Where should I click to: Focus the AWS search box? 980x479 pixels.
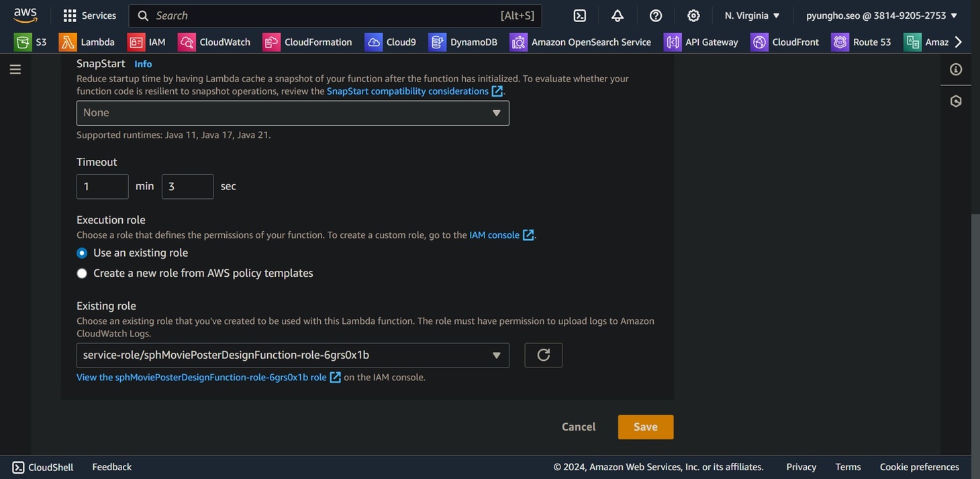tap(335, 15)
